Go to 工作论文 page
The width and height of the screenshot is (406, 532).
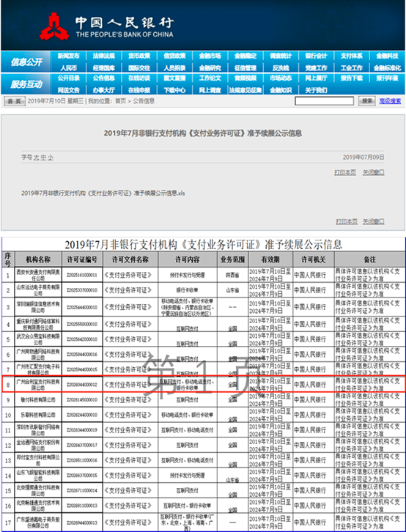210,78
